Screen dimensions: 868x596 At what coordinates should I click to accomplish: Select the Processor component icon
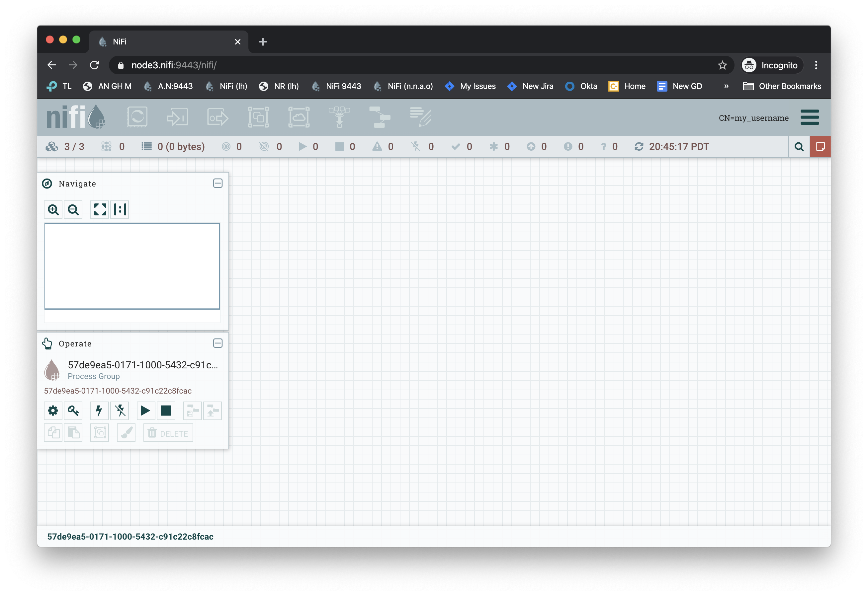point(137,117)
